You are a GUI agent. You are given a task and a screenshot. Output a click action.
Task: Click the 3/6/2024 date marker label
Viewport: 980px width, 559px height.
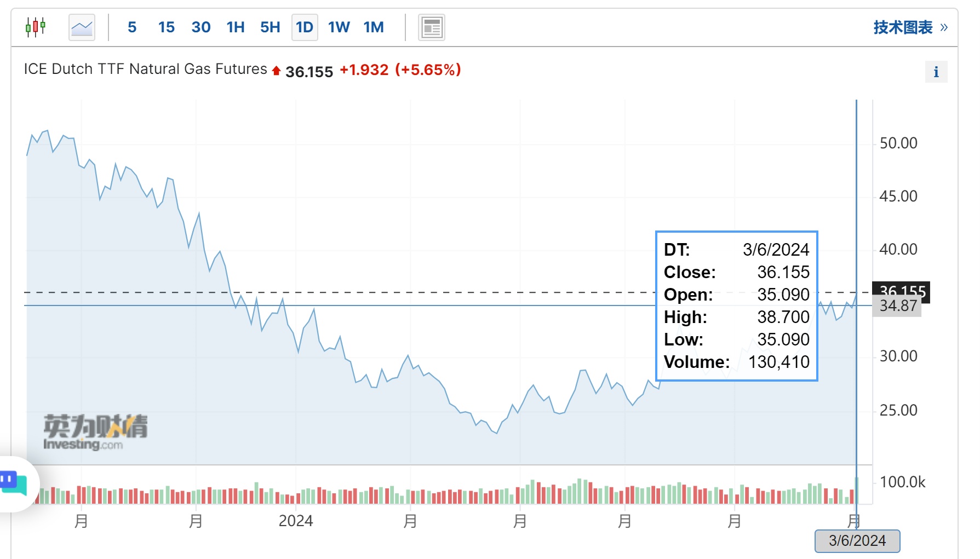857,541
